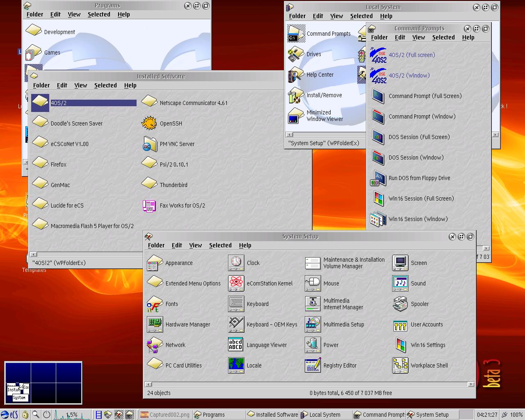Viewport: 525px width, 420px height.
Task: Switch to Local System in taskbar
Action: click(325, 415)
